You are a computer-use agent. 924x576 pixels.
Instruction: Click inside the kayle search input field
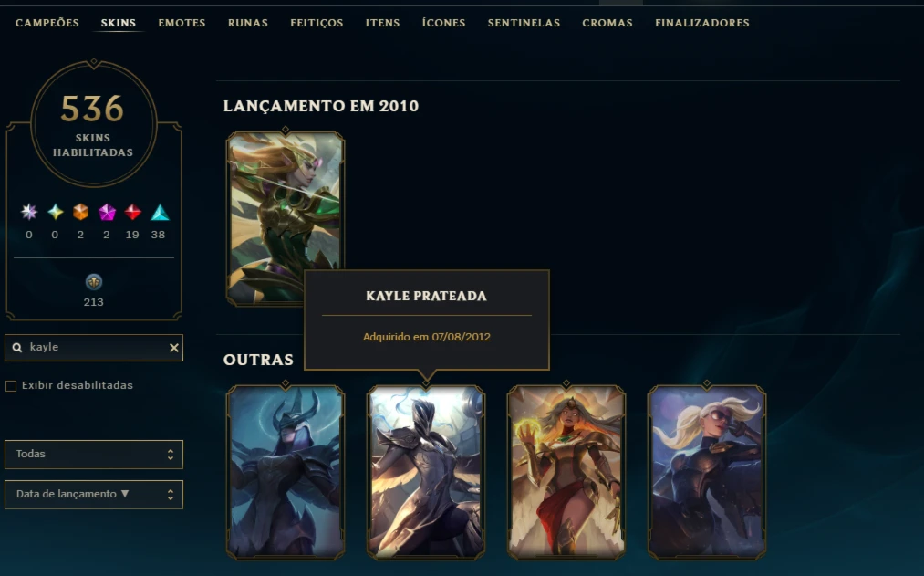pyautogui.click(x=94, y=348)
